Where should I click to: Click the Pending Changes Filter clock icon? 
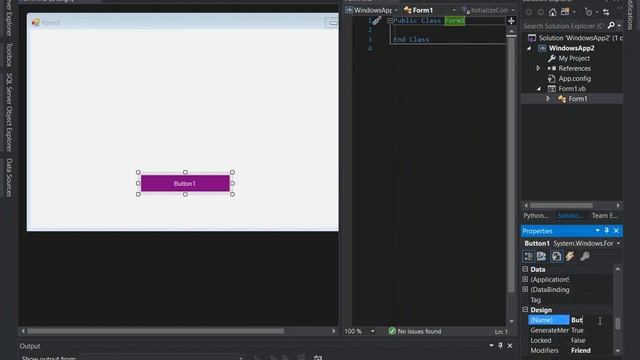588,12
